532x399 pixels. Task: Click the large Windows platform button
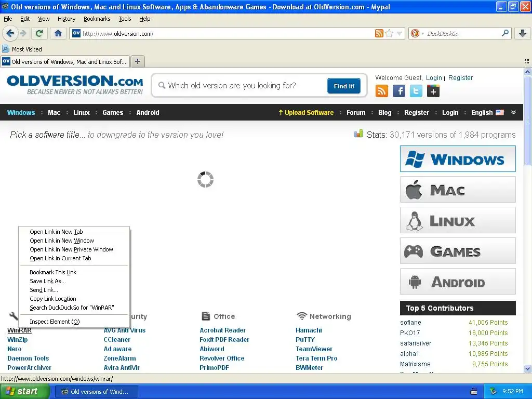[x=458, y=159]
